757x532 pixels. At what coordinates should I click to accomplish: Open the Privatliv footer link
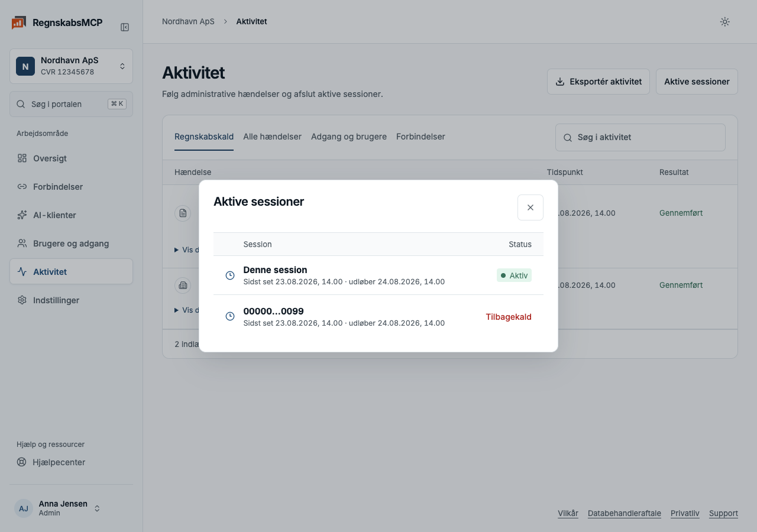point(685,513)
